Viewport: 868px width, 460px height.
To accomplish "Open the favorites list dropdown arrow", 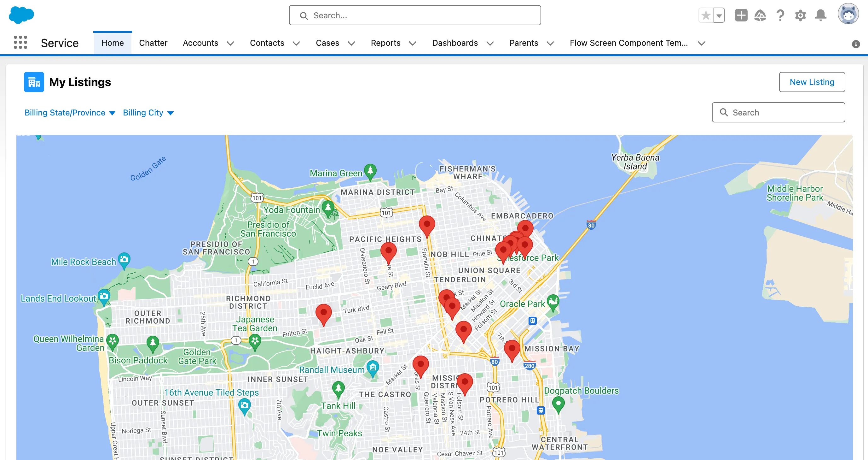I will click(x=719, y=15).
